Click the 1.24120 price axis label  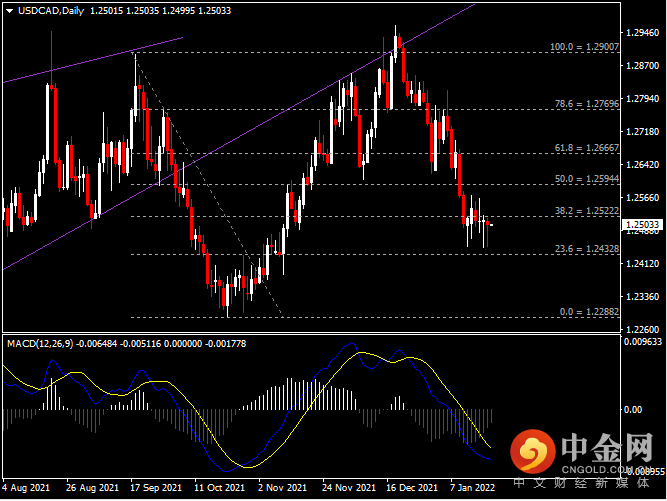coord(643,264)
